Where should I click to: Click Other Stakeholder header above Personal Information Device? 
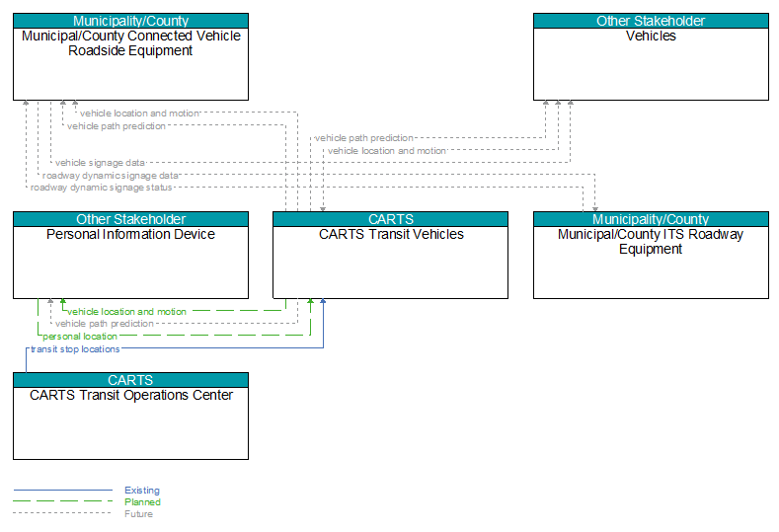coord(130,219)
